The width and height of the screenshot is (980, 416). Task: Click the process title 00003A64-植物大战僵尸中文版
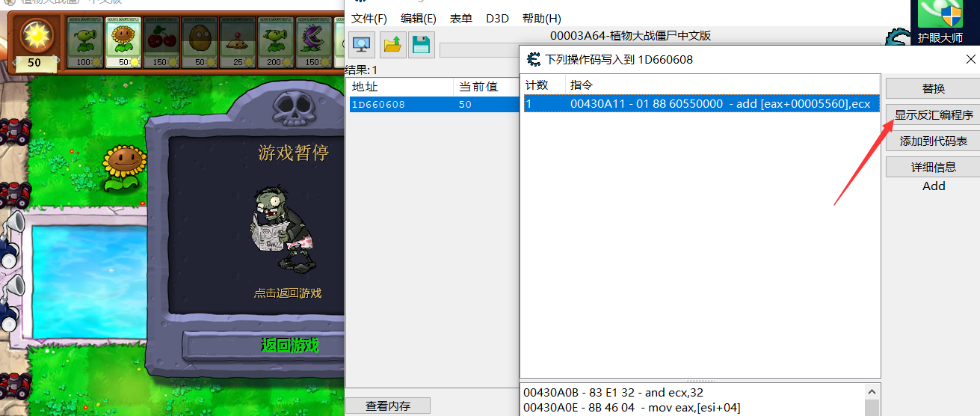pos(630,35)
